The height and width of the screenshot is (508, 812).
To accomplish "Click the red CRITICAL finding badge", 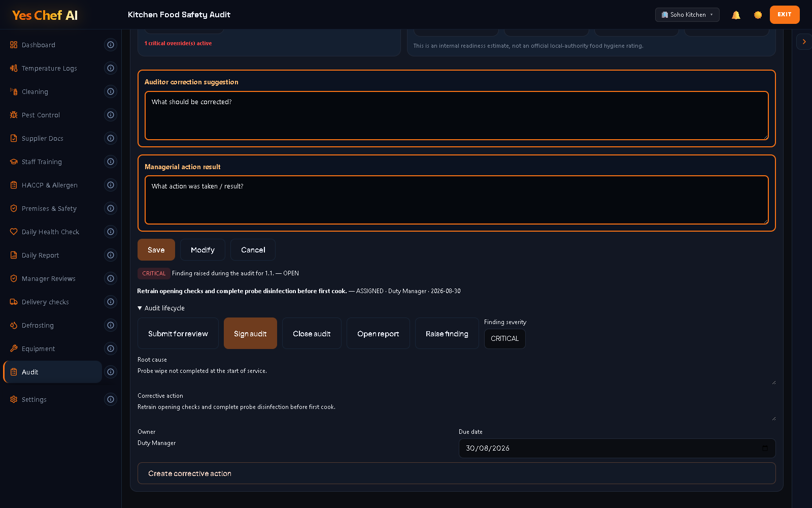I will (154, 273).
